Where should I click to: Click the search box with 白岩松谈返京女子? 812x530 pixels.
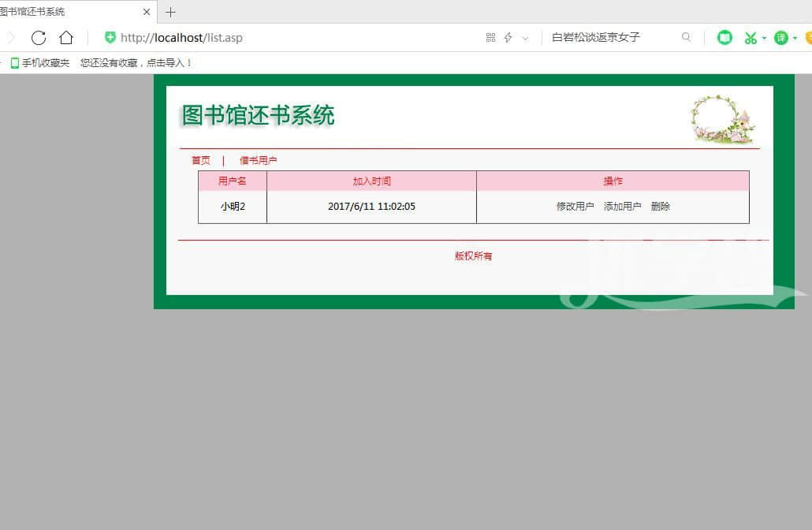click(x=607, y=38)
